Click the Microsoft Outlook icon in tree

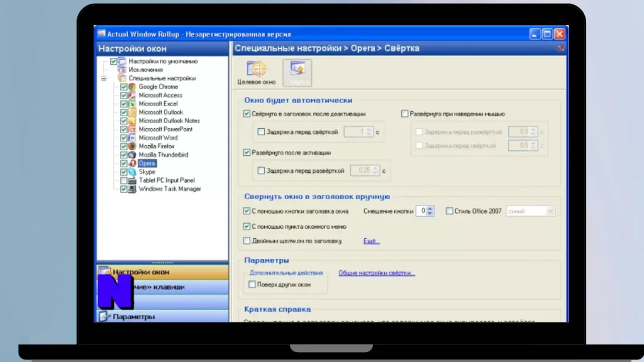point(132,112)
